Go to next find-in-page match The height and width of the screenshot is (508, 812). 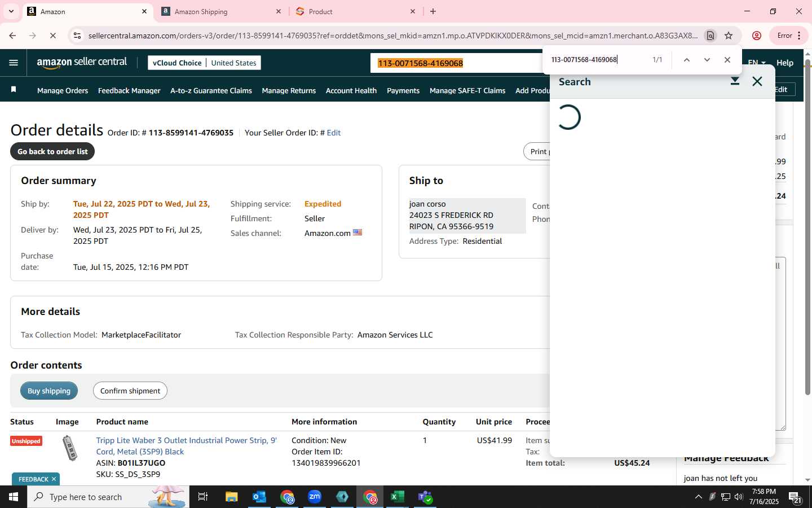(x=707, y=60)
